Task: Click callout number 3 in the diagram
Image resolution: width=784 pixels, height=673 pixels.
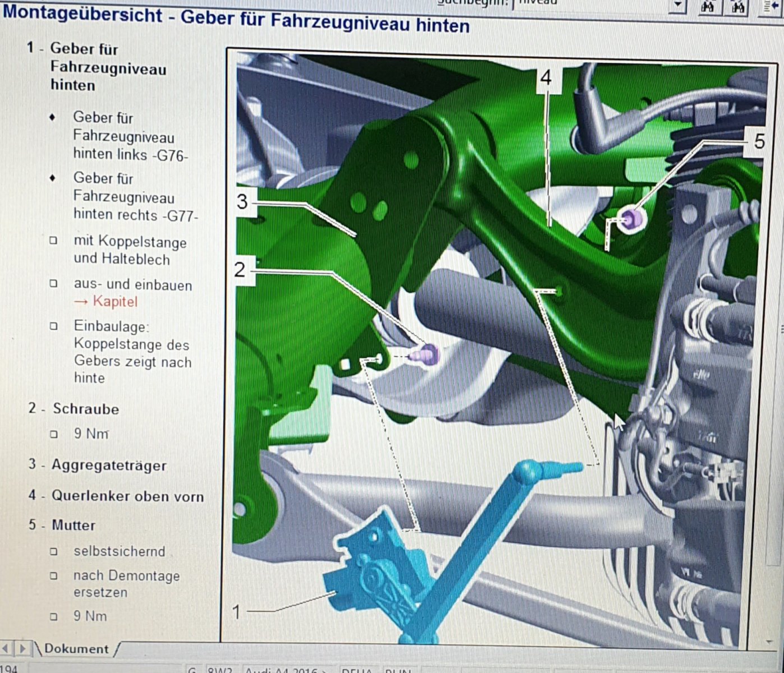Action: pyautogui.click(x=242, y=201)
